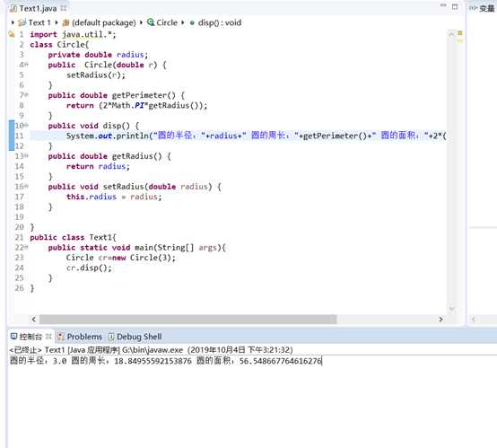
Task: Click the terminated Text1 console header text
Action: [x=151, y=349]
